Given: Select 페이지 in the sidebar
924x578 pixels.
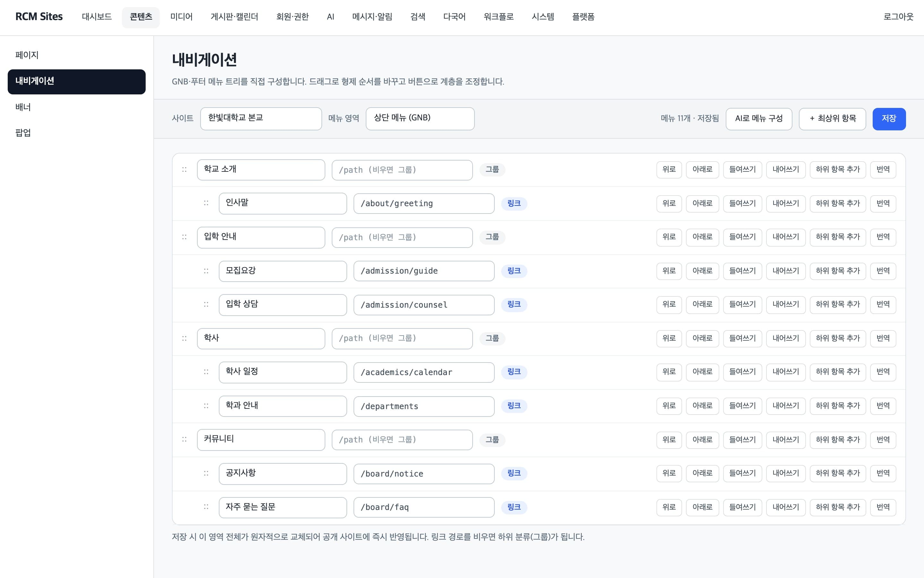Looking at the screenshot, I should 76,55.
